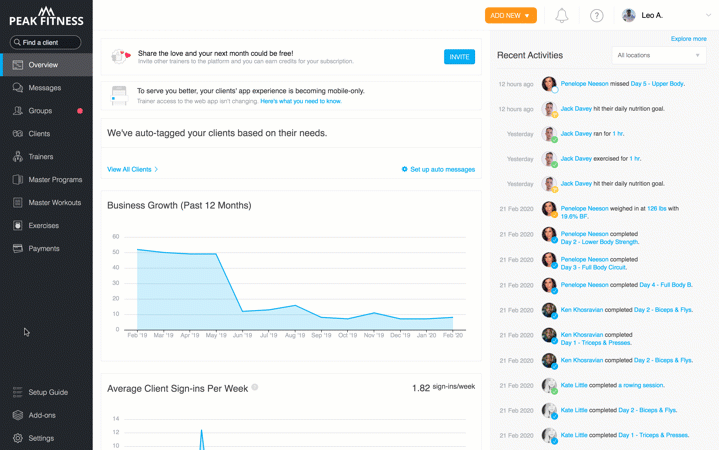The height and width of the screenshot is (450, 719).
Task: Expand the All locations dropdown
Action: [658, 56]
